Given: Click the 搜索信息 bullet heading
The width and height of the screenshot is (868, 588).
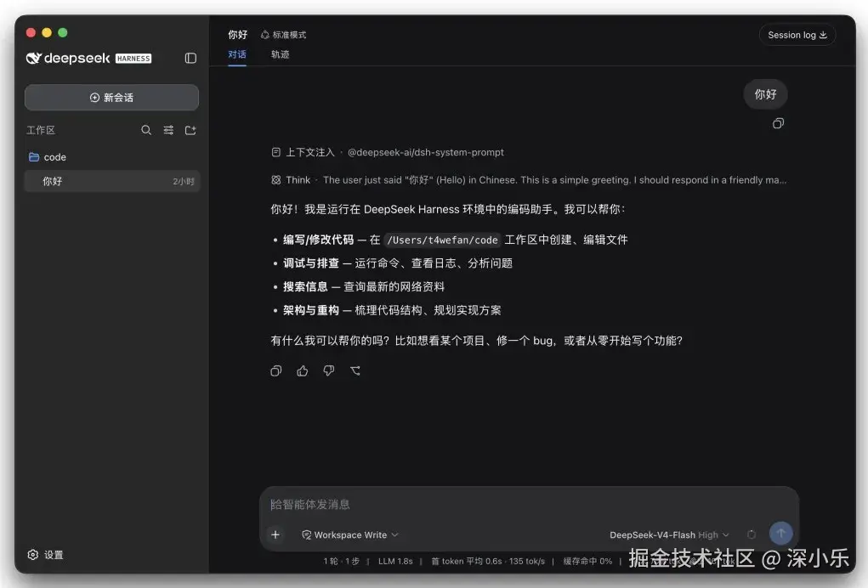Looking at the screenshot, I should pyautogui.click(x=305, y=286).
